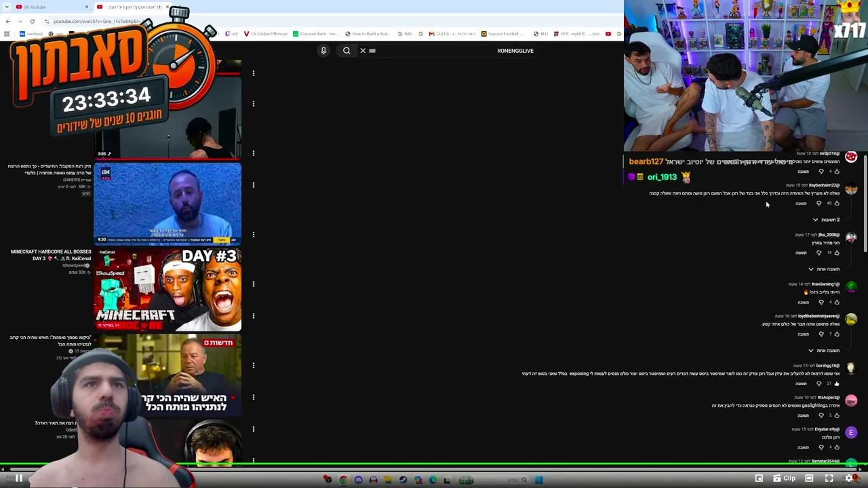Viewport: 868px width, 488px height.
Task: Open the profile picture of commenter itaybenhaim22
Action: coord(851,189)
